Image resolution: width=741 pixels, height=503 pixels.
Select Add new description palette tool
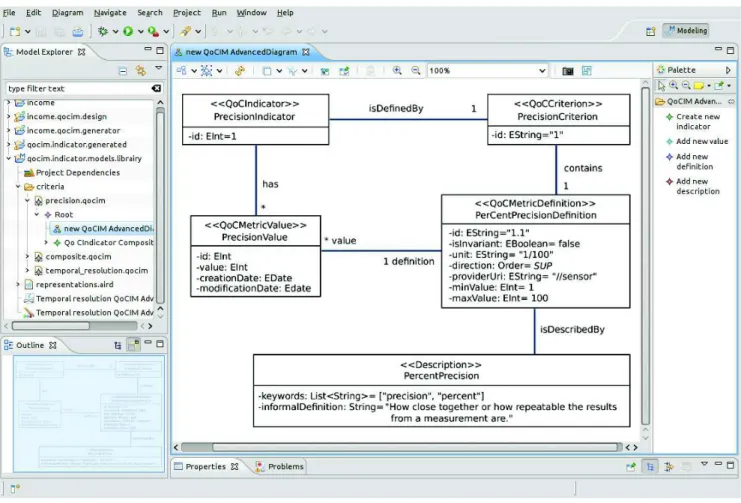coord(693,186)
